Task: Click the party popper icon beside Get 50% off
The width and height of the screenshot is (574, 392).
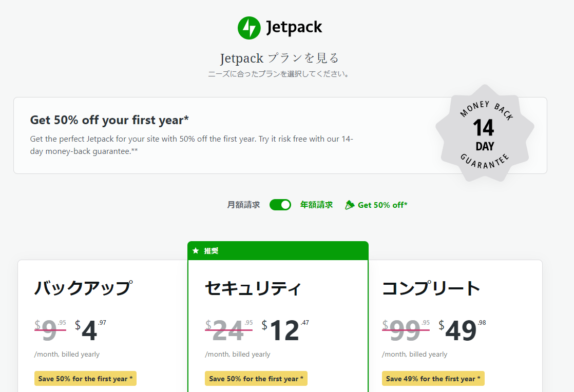Action: click(x=350, y=205)
